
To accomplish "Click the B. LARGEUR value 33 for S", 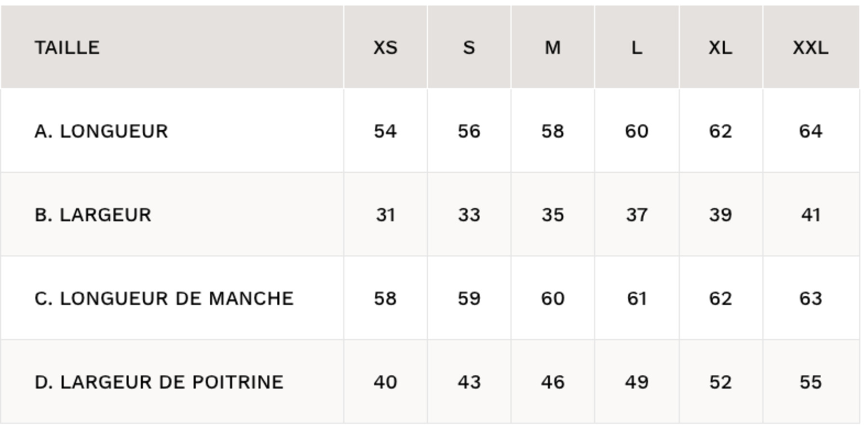I will coord(469,215).
